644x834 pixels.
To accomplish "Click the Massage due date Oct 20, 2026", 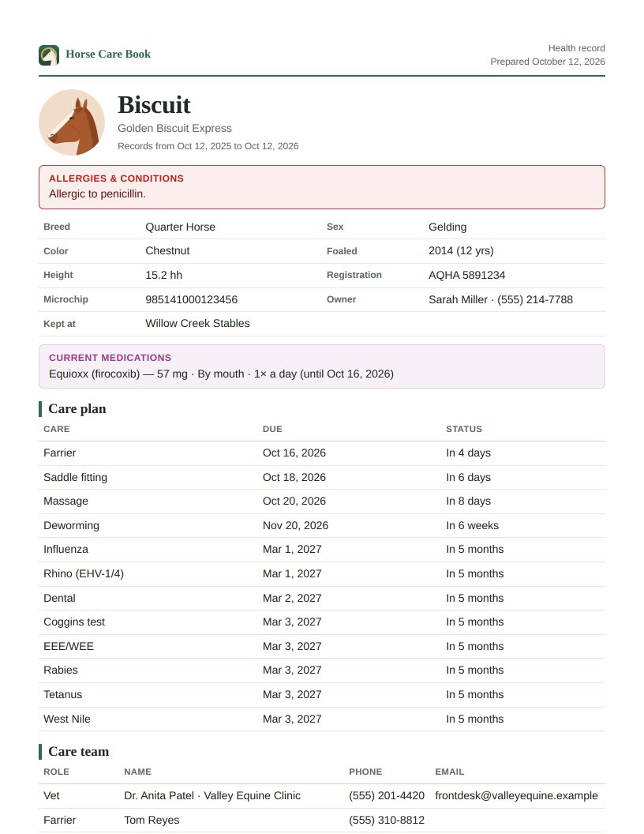I will (x=294, y=502).
